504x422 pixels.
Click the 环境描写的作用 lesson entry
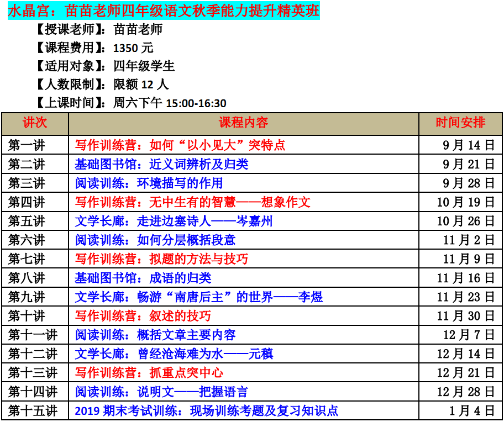pos(149,183)
